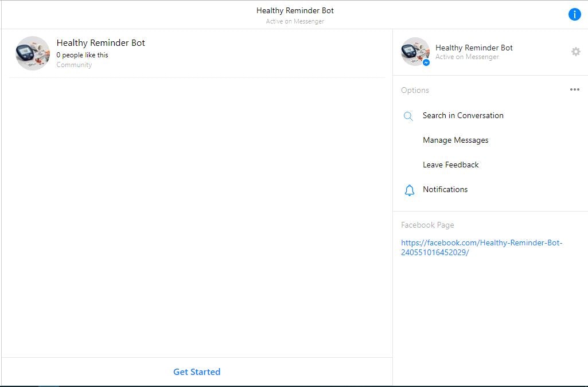The image size is (588, 387).
Task: Choose Leave Feedback
Action: pyautogui.click(x=450, y=165)
